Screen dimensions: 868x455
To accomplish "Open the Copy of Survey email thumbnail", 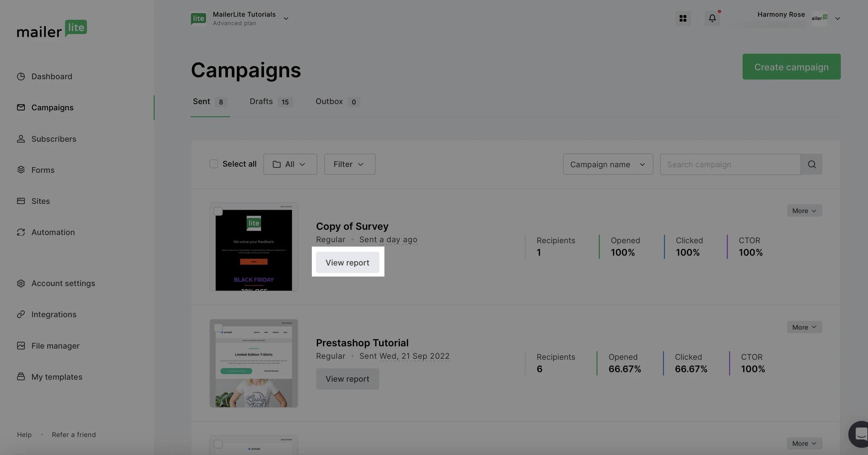I will 254,247.
